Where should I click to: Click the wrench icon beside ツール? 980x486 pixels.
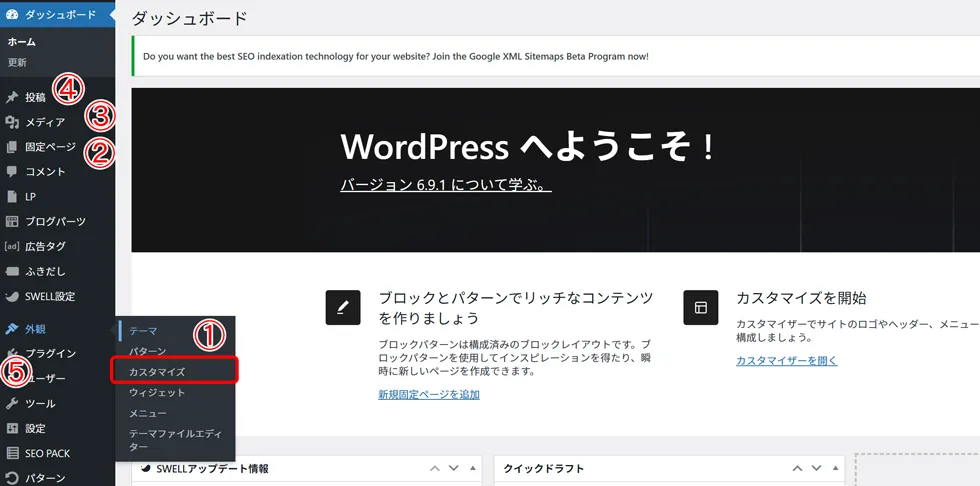click(x=12, y=404)
